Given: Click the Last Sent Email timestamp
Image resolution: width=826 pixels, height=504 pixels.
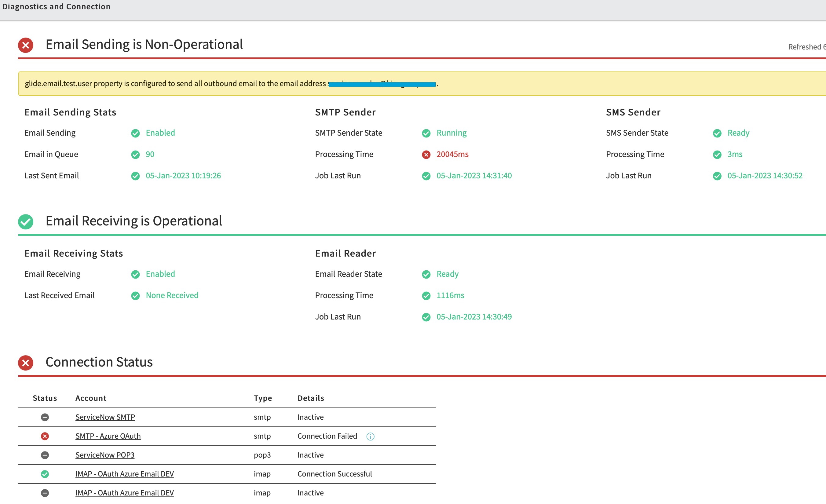Looking at the screenshot, I should [x=183, y=175].
